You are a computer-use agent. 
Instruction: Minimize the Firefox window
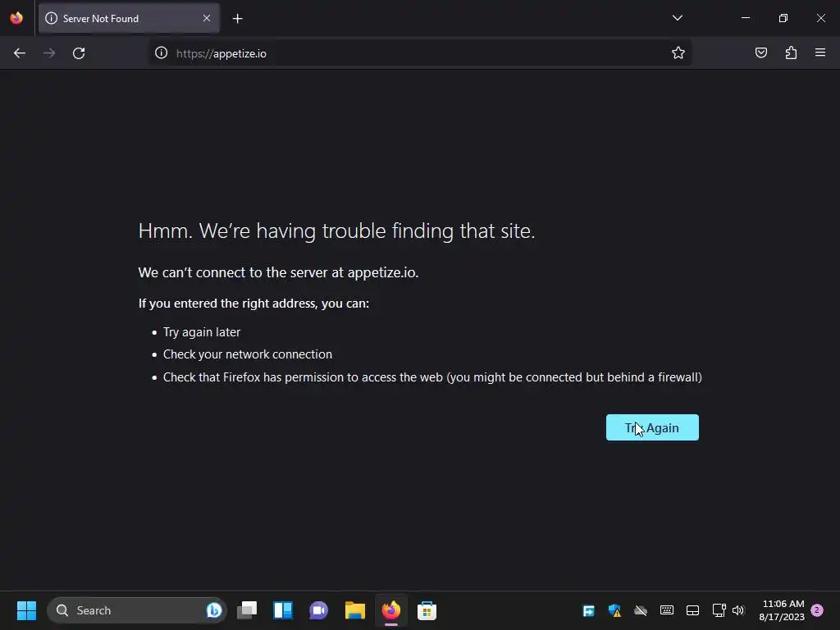pos(745,18)
